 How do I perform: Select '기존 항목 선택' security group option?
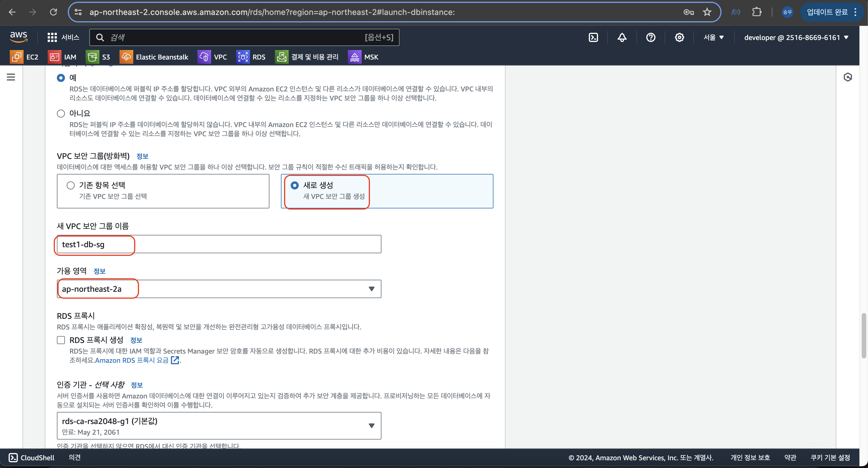pos(70,185)
